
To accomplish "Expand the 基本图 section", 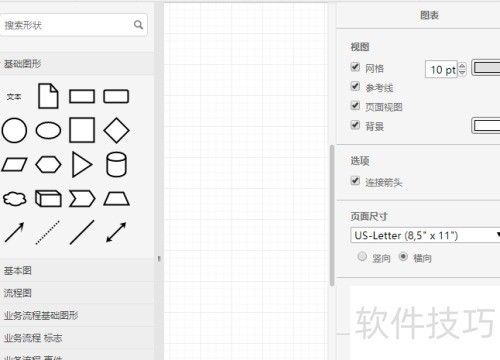I will point(77,270).
